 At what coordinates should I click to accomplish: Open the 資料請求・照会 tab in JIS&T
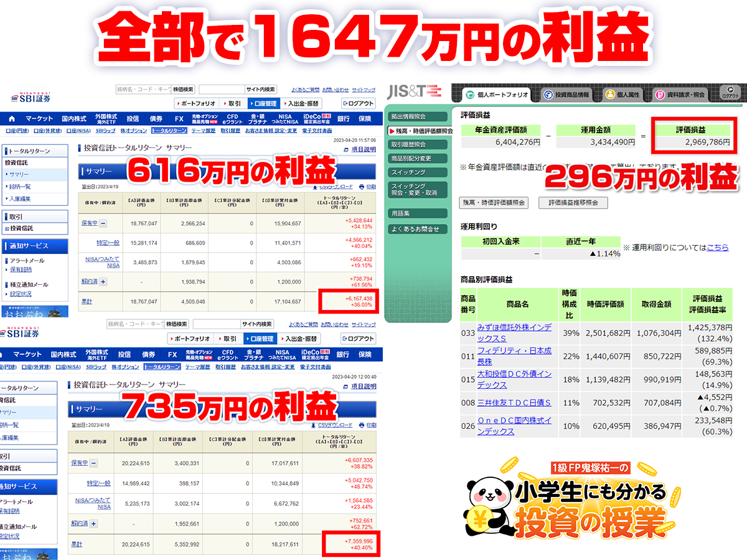point(680,95)
